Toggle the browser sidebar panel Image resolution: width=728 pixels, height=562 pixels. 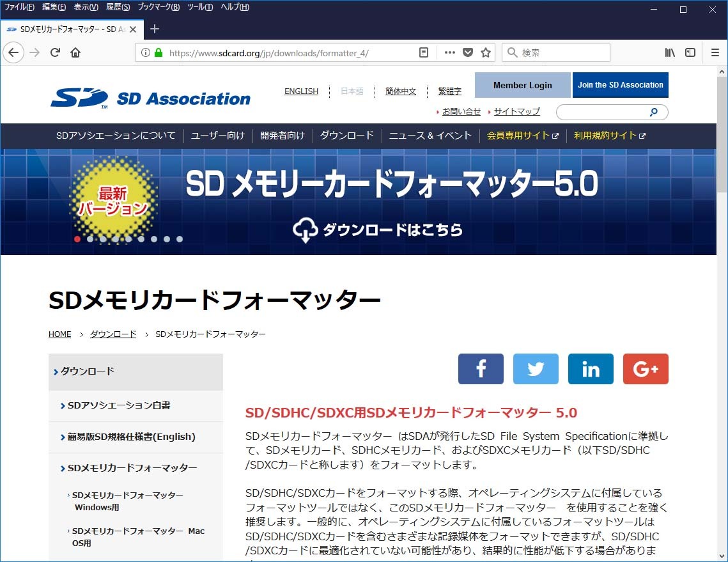pos(691,52)
